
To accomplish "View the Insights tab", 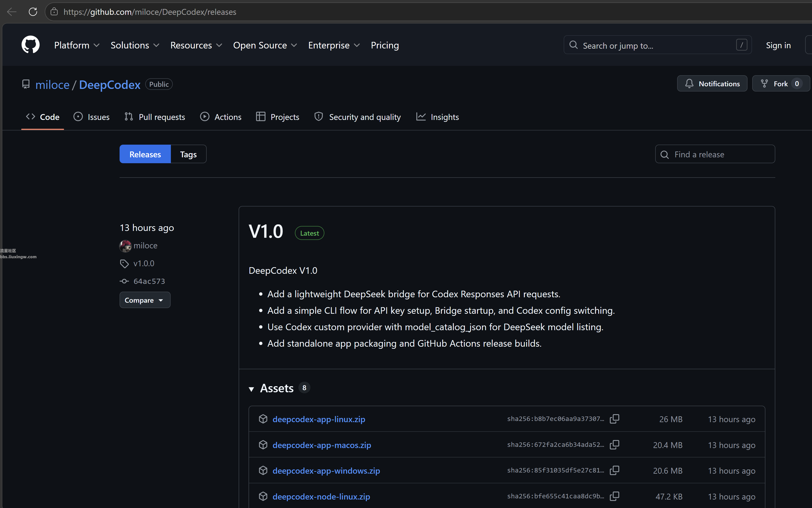I will click(x=438, y=117).
